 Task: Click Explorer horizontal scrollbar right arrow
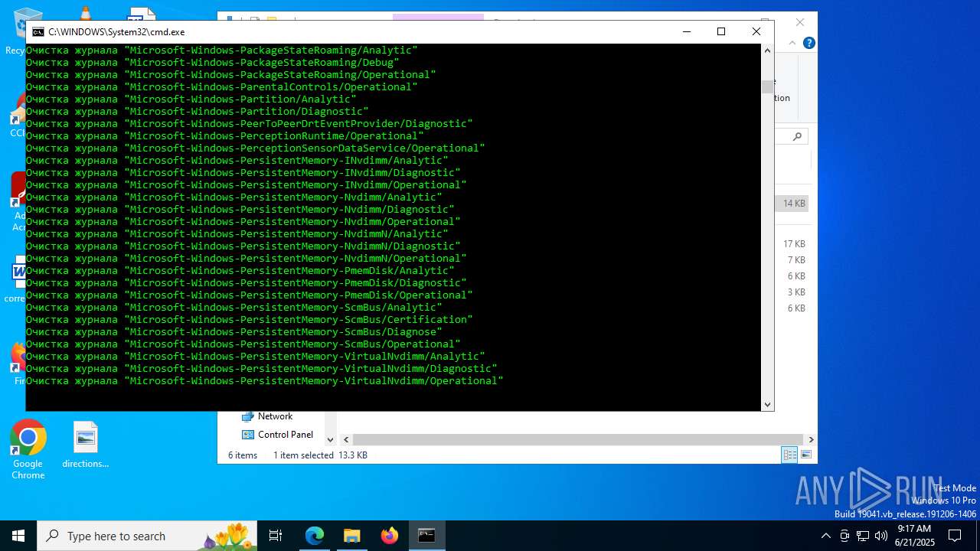pyautogui.click(x=811, y=439)
